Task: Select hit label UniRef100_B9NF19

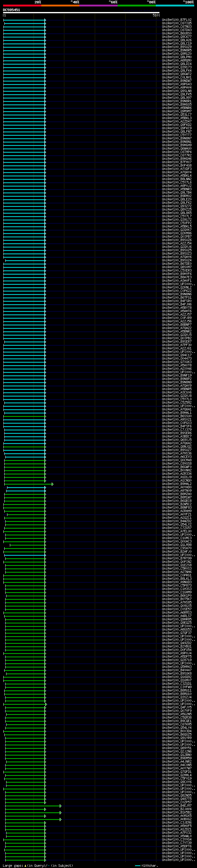Action: pos(177,375)
